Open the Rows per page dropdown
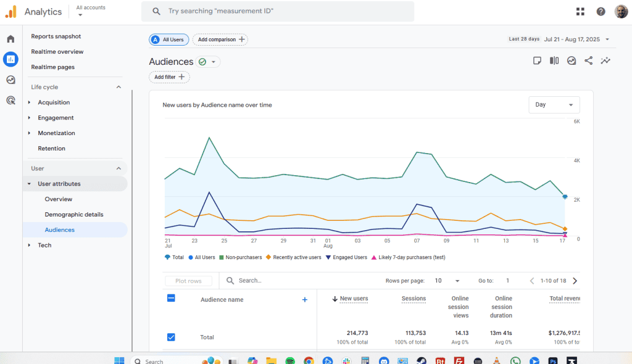632x364 pixels. pyautogui.click(x=447, y=281)
